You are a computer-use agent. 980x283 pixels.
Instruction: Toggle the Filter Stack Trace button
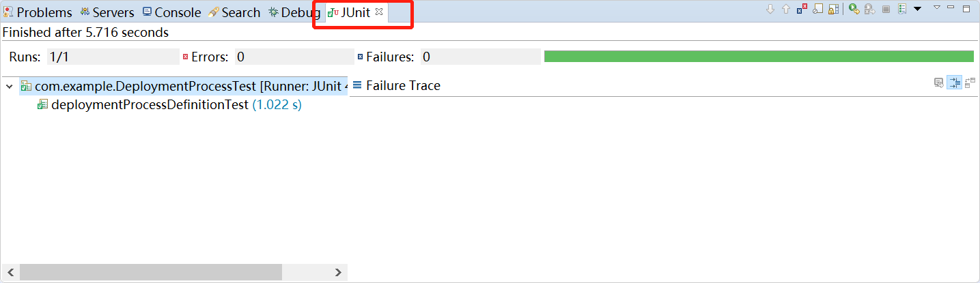(x=955, y=83)
